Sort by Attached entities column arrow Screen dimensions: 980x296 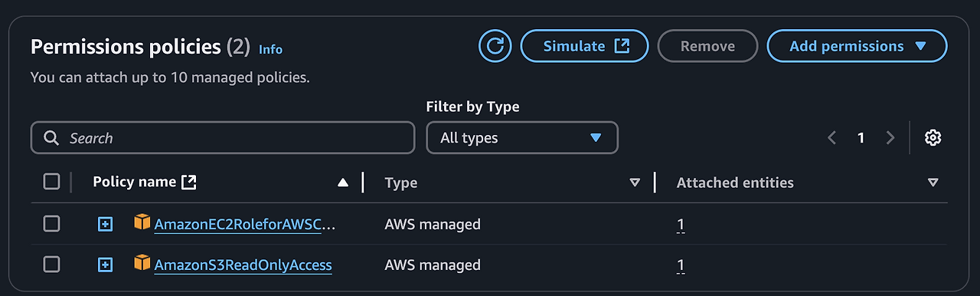coord(933,183)
